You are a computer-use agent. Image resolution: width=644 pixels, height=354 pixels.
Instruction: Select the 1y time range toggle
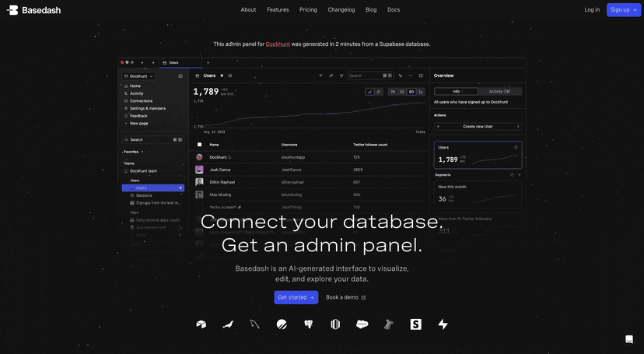click(x=421, y=92)
